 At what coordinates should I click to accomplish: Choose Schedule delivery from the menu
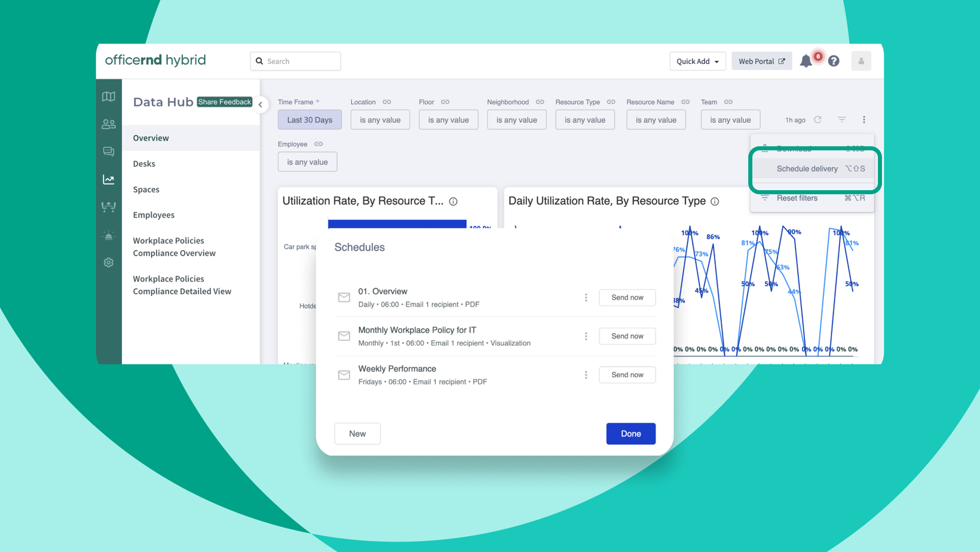[813, 169]
